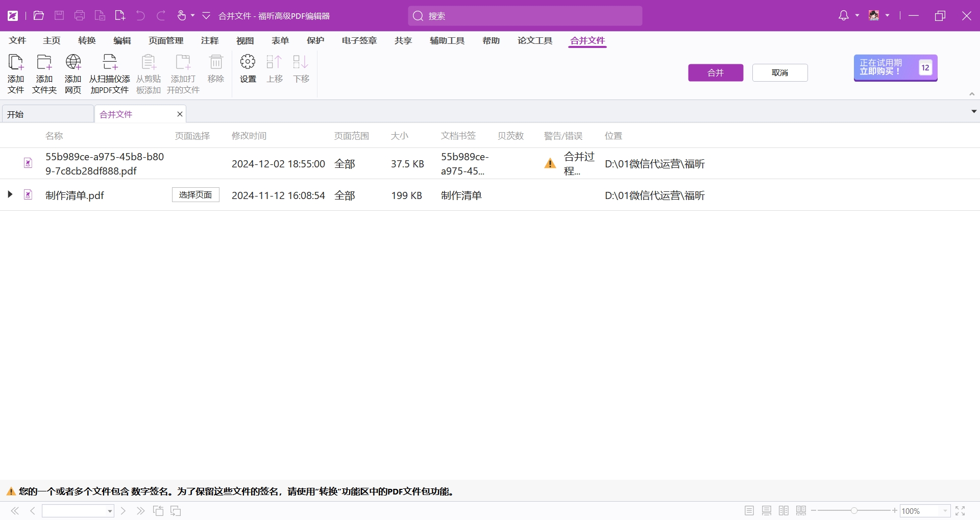This screenshot has height=520, width=980.
Task: Open the 页面管理 ribbon tab
Action: 166,40
